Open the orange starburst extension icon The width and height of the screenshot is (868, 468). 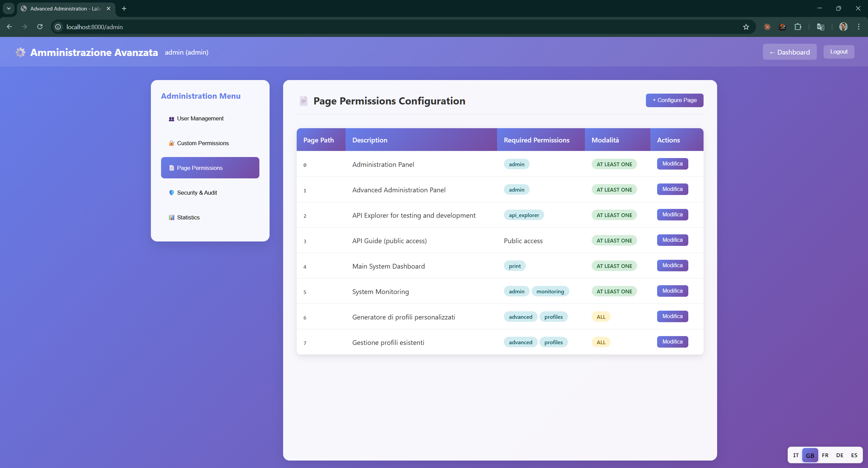[x=767, y=27]
